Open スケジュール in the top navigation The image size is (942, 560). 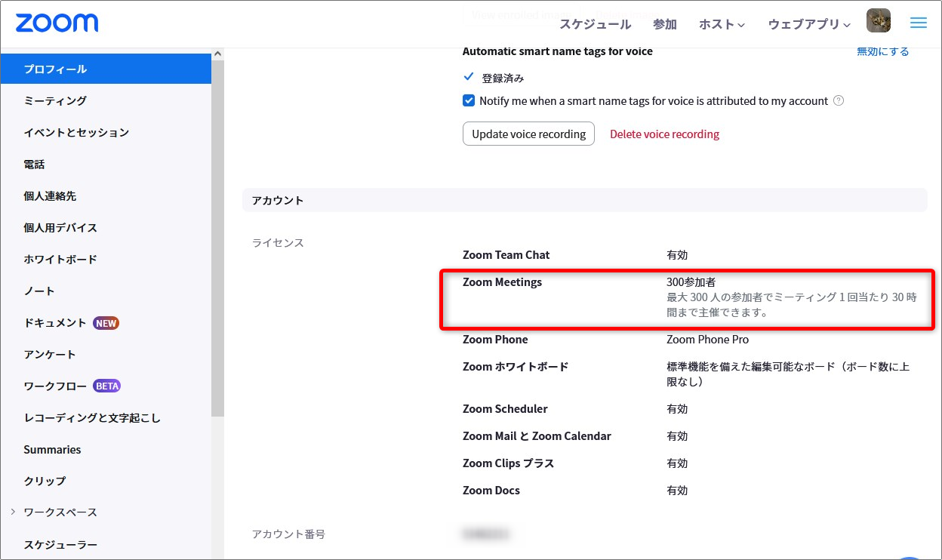pyautogui.click(x=595, y=24)
